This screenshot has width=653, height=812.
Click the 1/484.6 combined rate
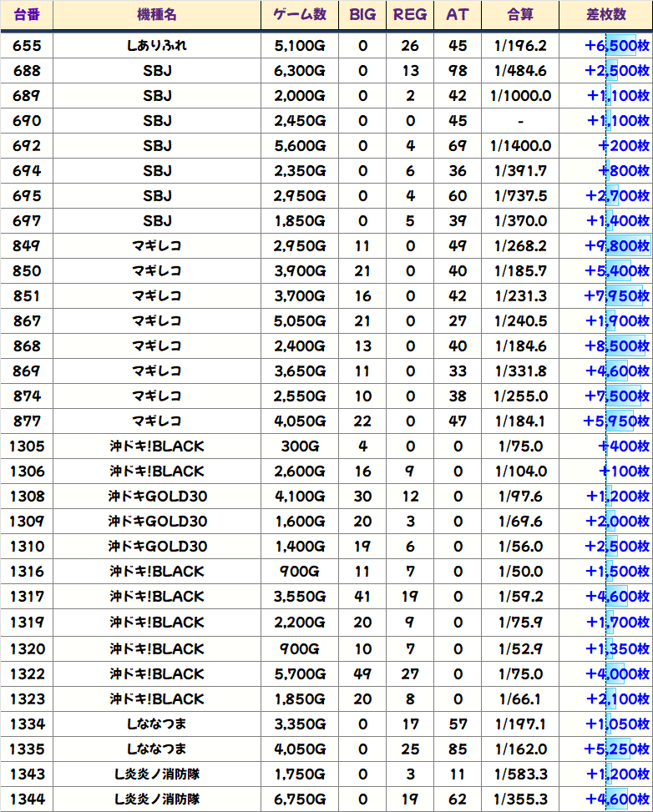[x=520, y=71]
